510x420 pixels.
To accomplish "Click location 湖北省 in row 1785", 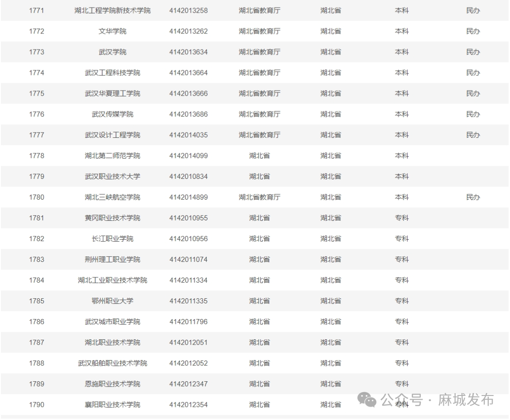I will coord(331,301).
